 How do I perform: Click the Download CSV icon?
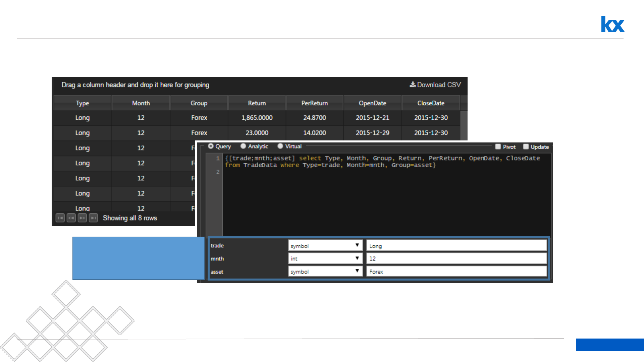413,84
